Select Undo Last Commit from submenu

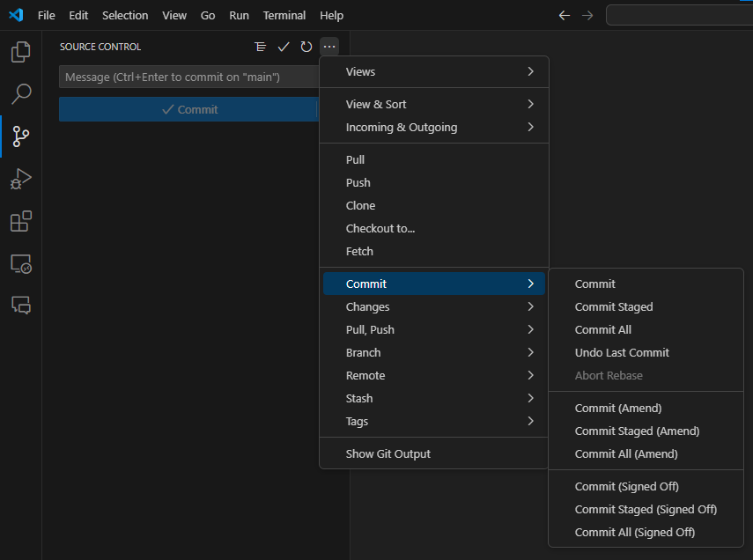point(622,352)
